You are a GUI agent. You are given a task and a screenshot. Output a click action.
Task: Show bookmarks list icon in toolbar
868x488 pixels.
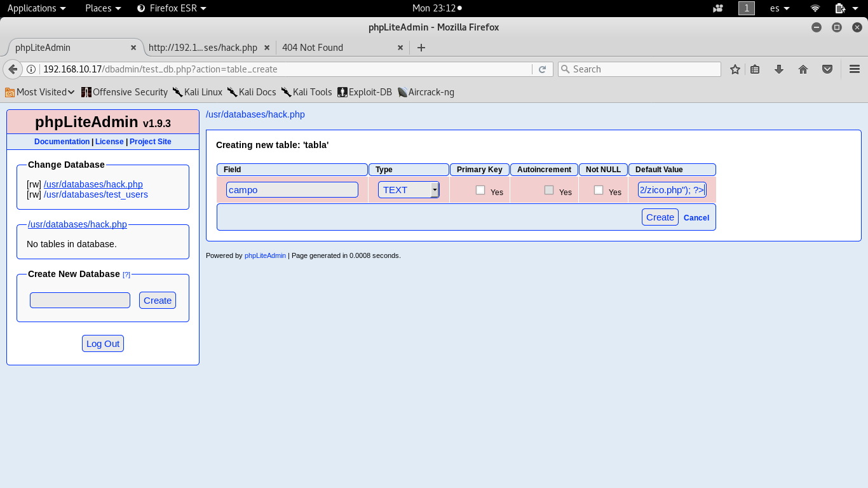[755, 69]
